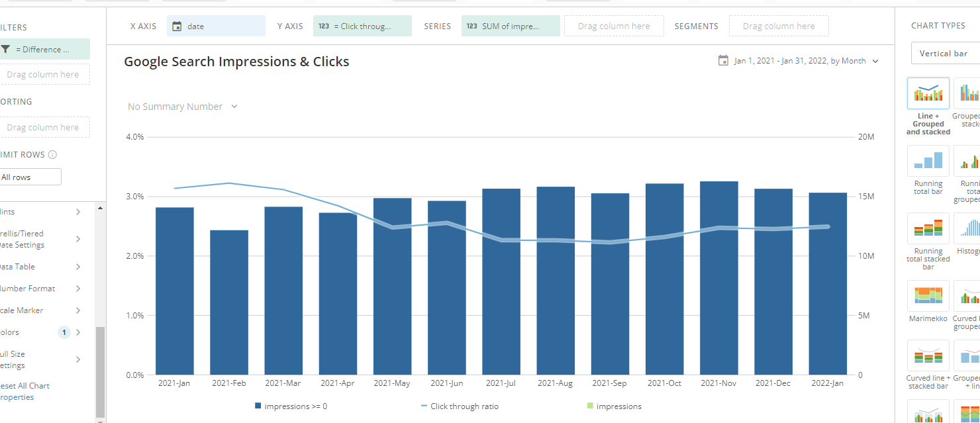Select the Curved line + stacked bar chart
Screen dimensions: 980x423
[x=928, y=355]
